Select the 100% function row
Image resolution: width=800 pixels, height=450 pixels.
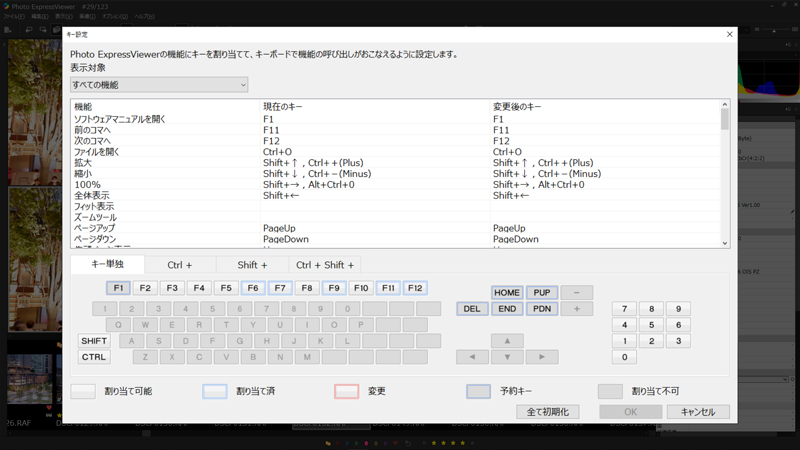(x=395, y=185)
